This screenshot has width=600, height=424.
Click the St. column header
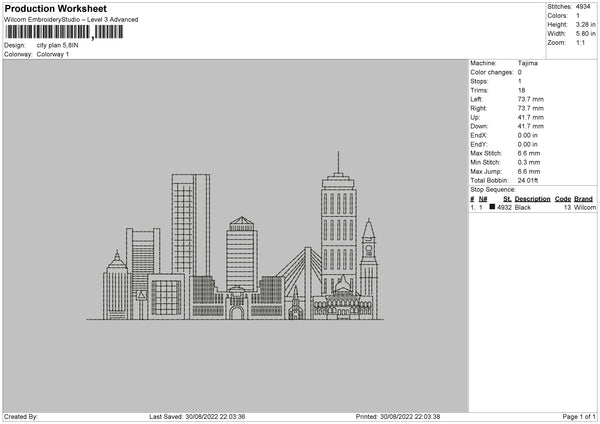click(506, 198)
